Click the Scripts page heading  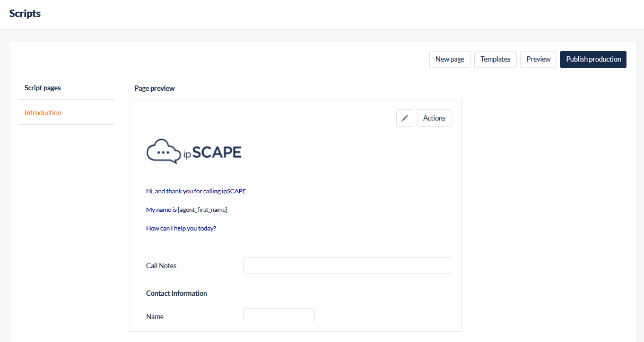(25, 14)
